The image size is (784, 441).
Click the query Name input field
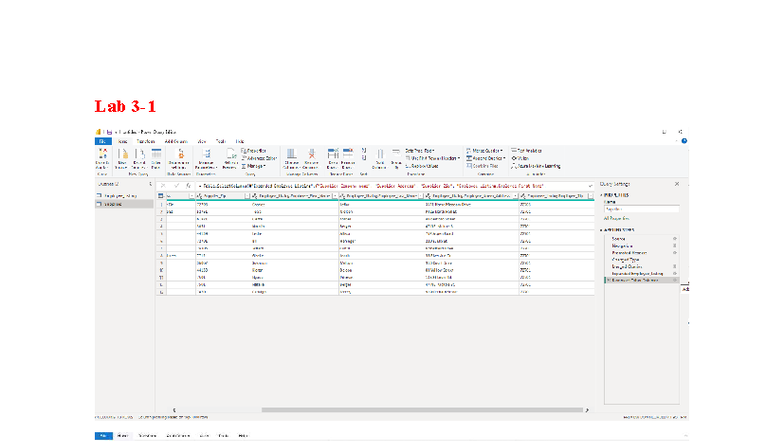pyautogui.click(x=642, y=209)
